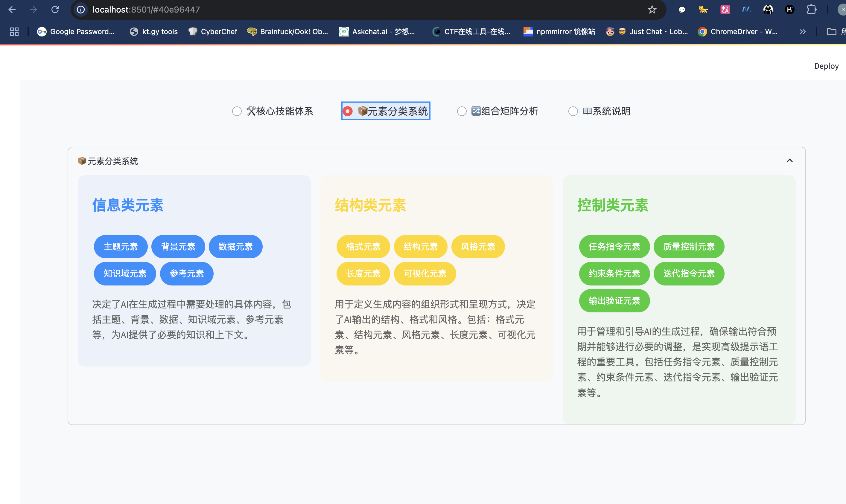Viewport: 846px width, 504px height.
Task: Select the 核心技能体系 radio option
Action: [237, 111]
